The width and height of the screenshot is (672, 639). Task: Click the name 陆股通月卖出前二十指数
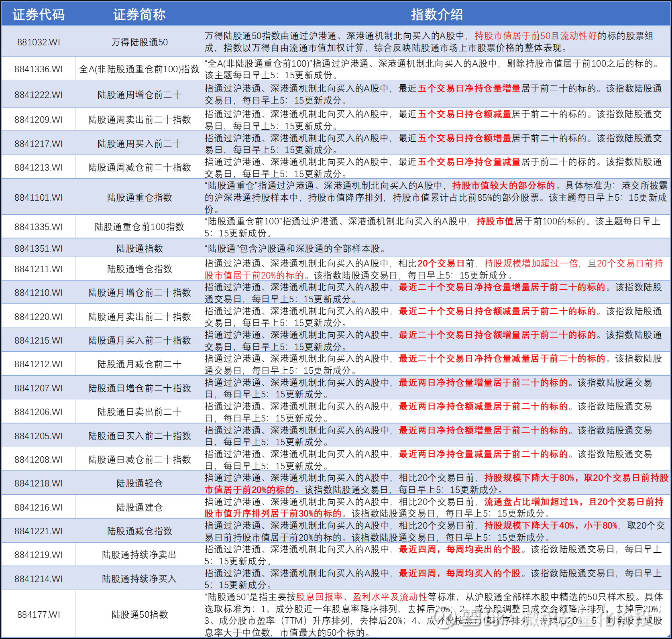point(139,317)
